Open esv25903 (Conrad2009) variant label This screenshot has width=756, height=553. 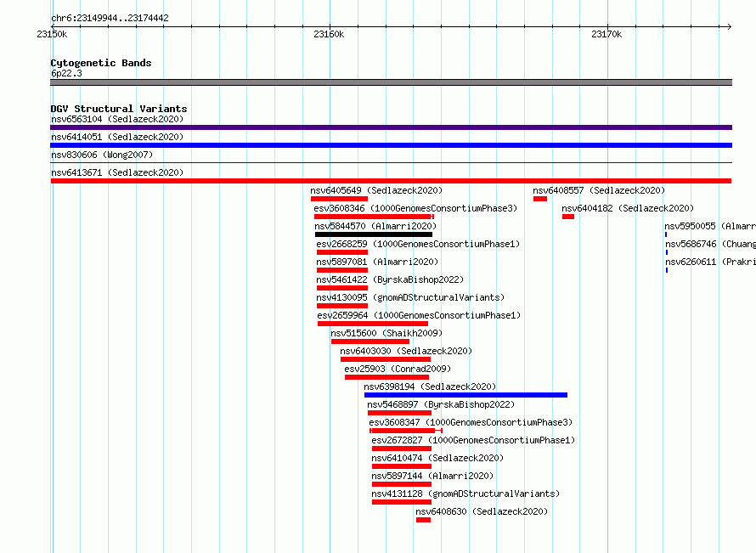[398, 369]
